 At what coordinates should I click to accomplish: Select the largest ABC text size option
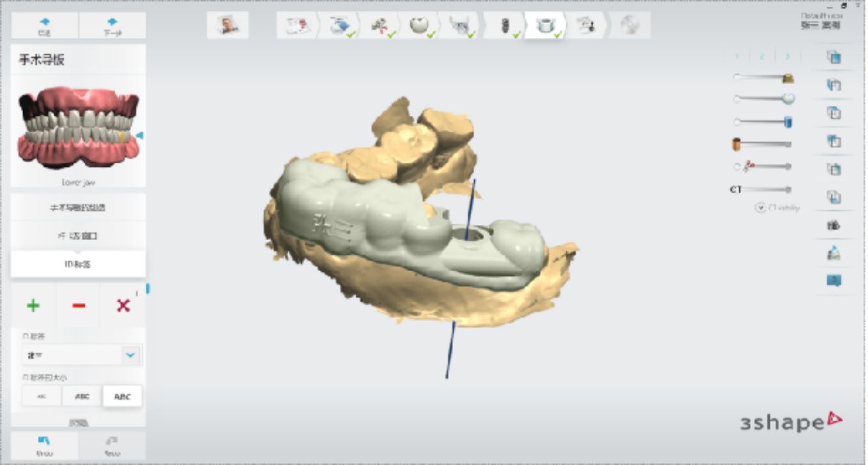[x=122, y=397]
